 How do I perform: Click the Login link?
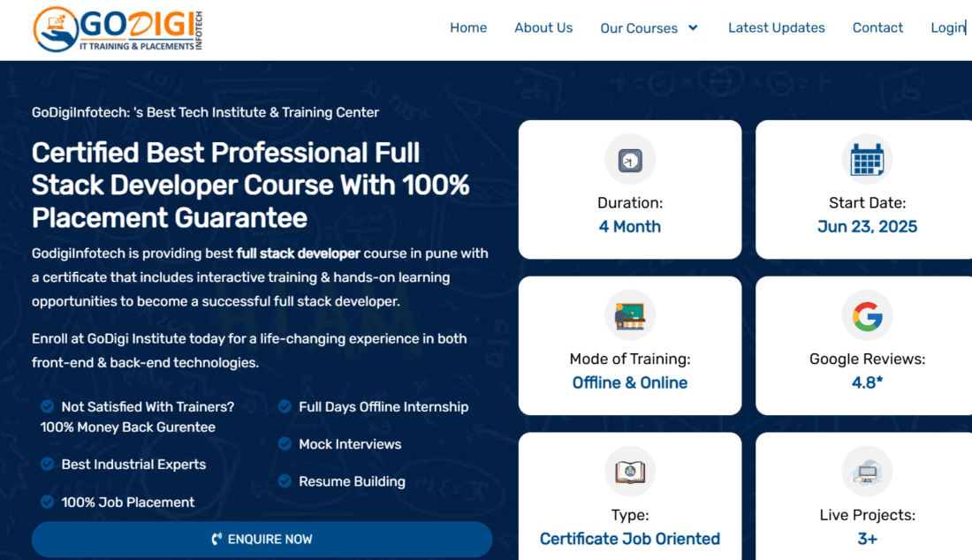[x=947, y=27]
